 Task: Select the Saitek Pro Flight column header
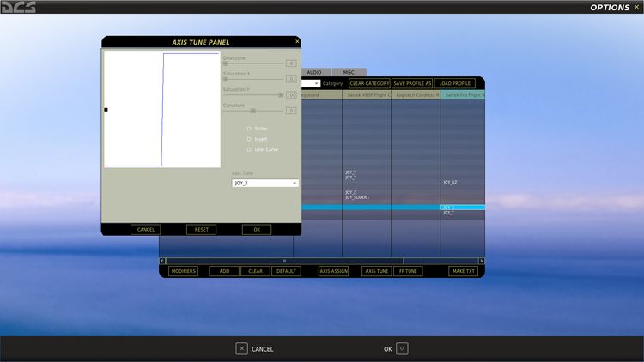coord(463,95)
